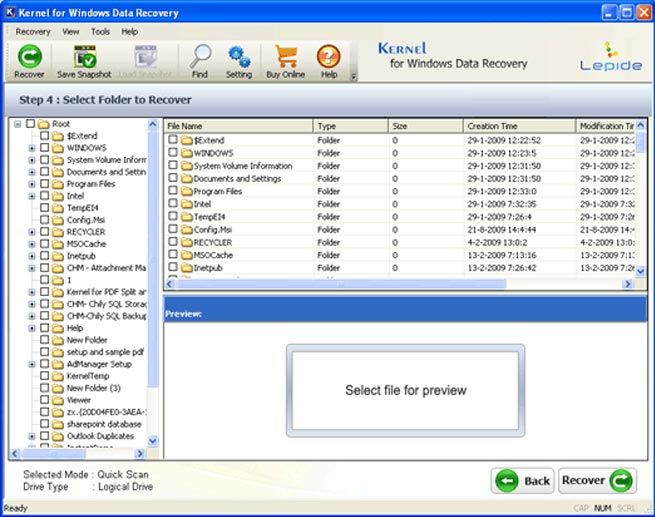The height and width of the screenshot is (517, 655).
Task: Sort by Creation Time column header
Action: [520, 126]
